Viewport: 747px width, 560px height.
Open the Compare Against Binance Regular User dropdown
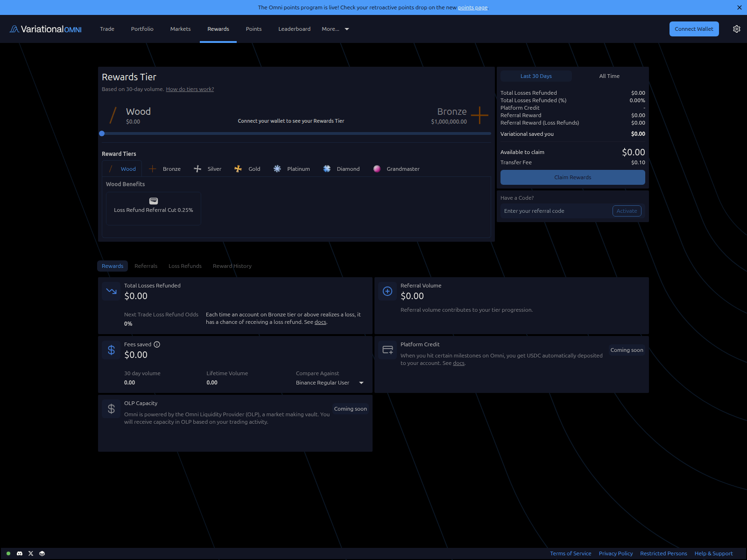[330, 383]
